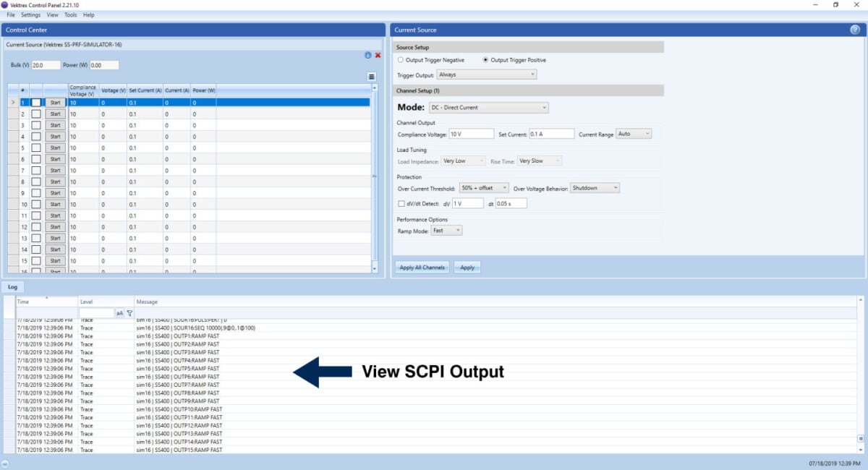Click log row OUTP1:RAMP FAST
Image resolution: width=868 pixels, height=470 pixels.
pyautogui.click(x=436, y=336)
